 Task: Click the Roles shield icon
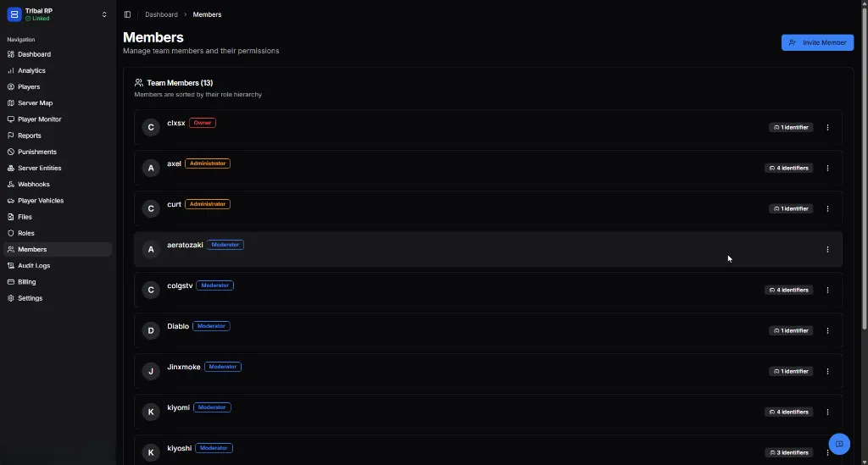(10, 233)
